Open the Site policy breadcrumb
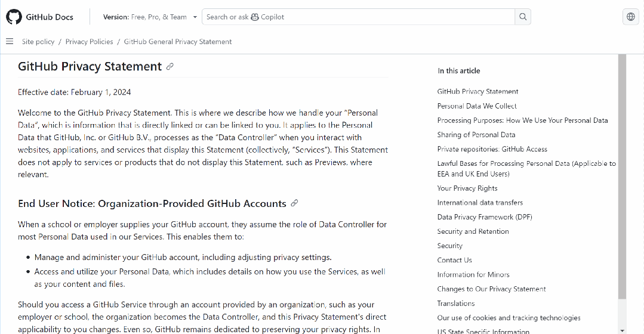 coord(38,41)
